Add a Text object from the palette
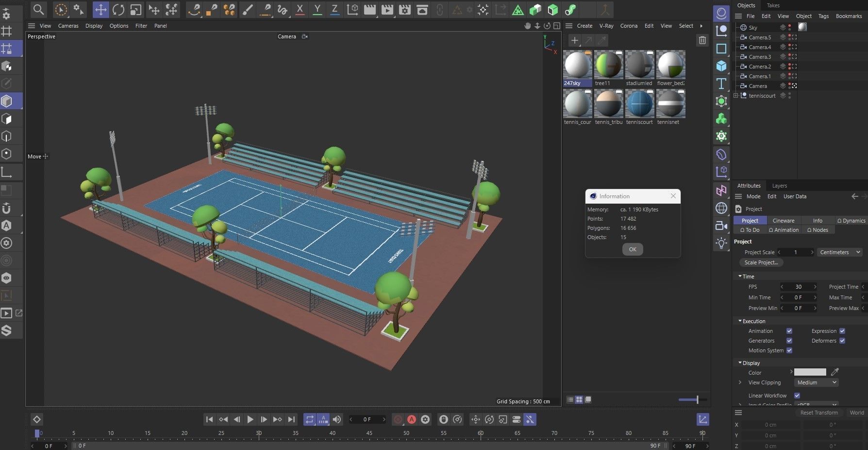Screen dimensions: 868x450 [721, 84]
